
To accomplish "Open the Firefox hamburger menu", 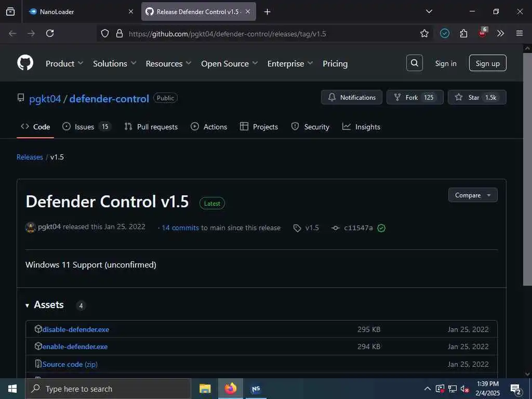I will point(519,33).
